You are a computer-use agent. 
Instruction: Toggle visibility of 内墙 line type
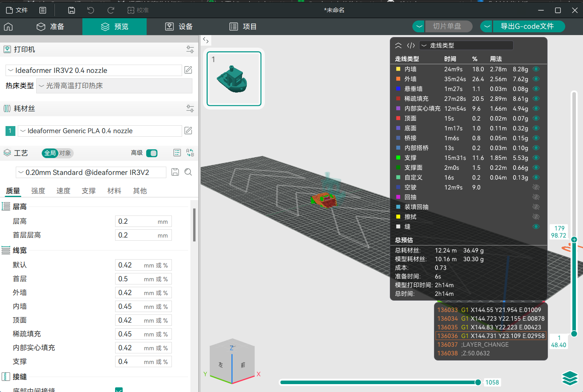pyautogui.click(x=536, y=69)
